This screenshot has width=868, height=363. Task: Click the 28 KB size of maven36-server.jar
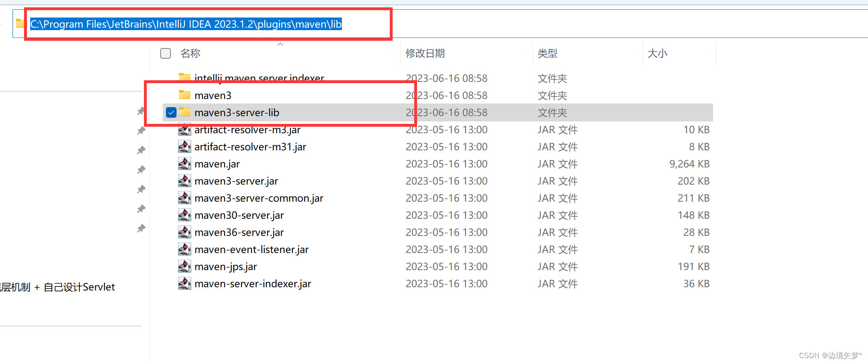pyautogui.click(x=696, y=232)
